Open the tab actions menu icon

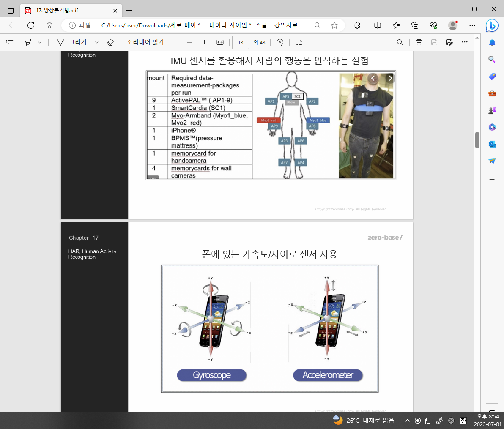pyautogui.click(x=11, y=11)
